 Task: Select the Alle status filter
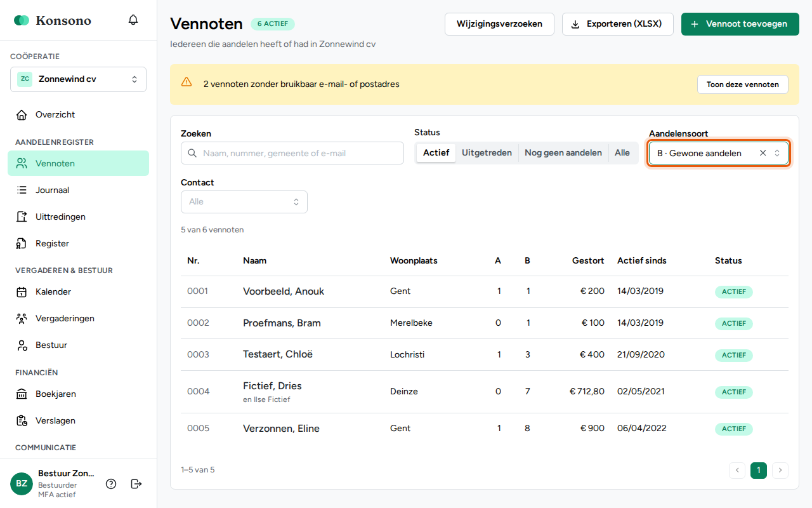coord(622,153)
